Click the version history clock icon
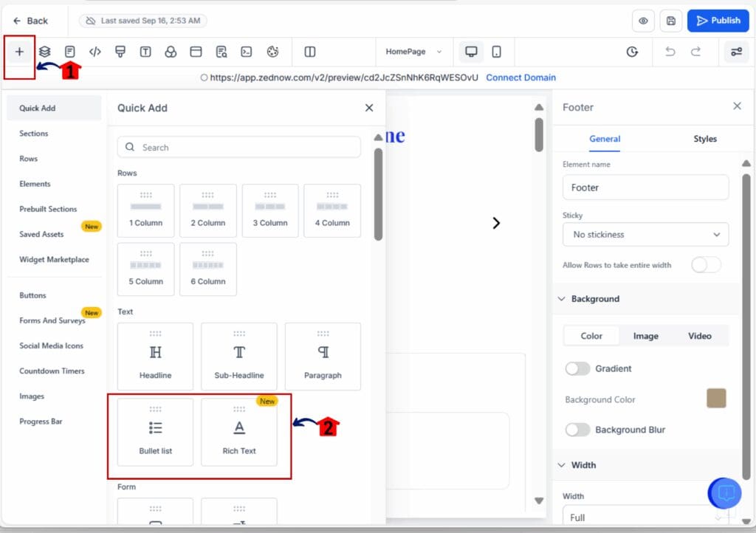Screen dimensions: 756x533 pyautogui.click(x=632, y=52)
